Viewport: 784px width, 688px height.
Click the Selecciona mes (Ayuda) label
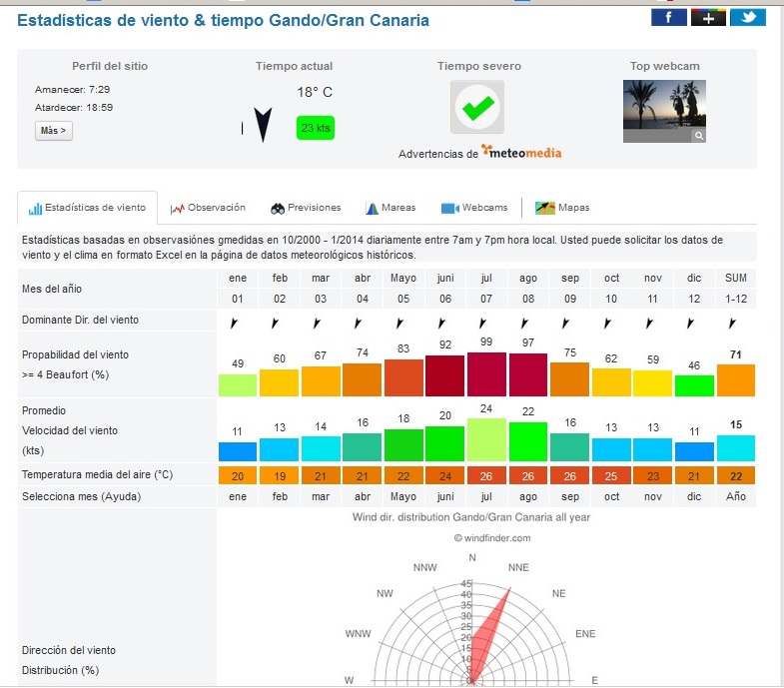[x=82, y=496]
